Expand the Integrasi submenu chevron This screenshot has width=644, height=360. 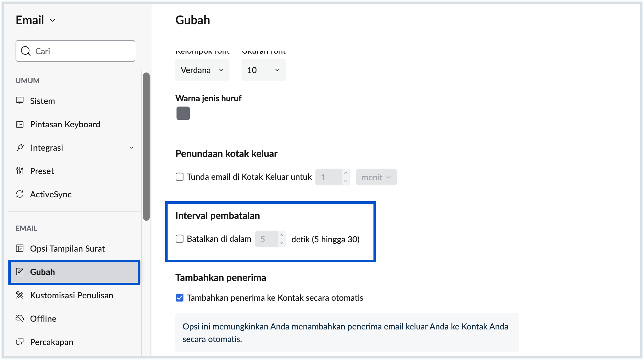131,147
